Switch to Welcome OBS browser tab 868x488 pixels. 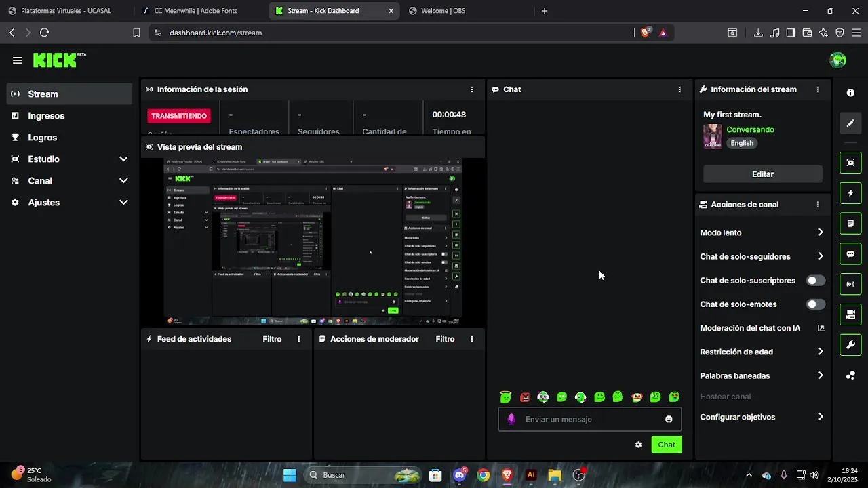[468, 11]
